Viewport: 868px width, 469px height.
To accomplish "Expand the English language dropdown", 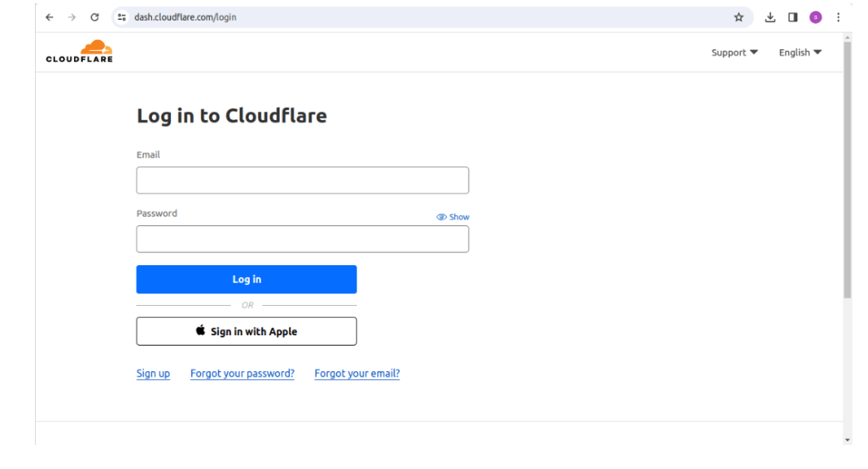I will coord(800,52).
